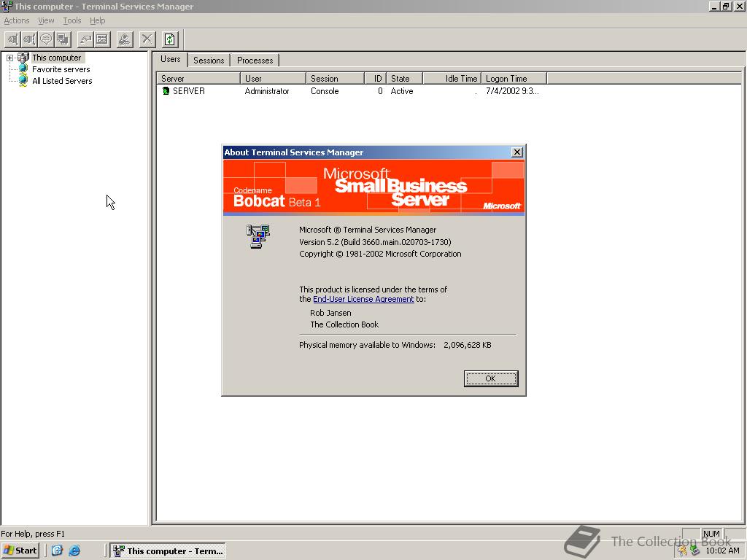Sort by the Server column header
Viewport: 747px width, 560px height.
tap(198, 79)
